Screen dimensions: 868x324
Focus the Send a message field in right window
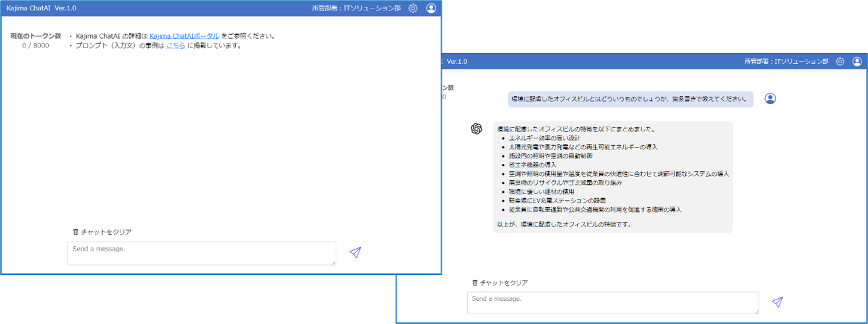click(x=613, y=303)
